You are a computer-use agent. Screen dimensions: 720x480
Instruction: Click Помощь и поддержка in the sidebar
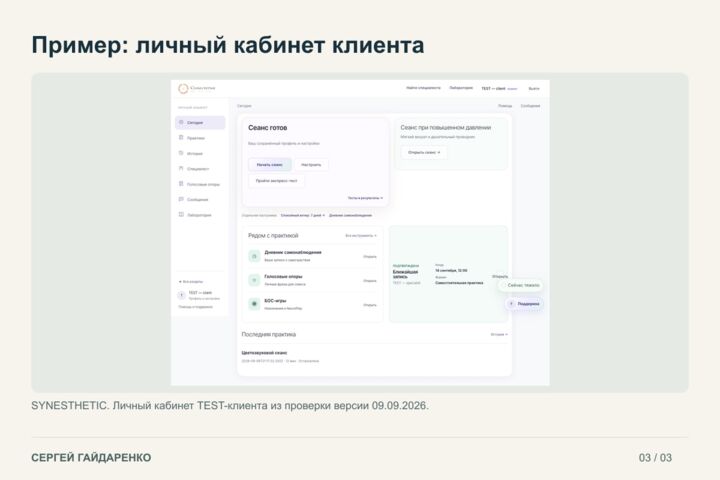pos(196,307)
